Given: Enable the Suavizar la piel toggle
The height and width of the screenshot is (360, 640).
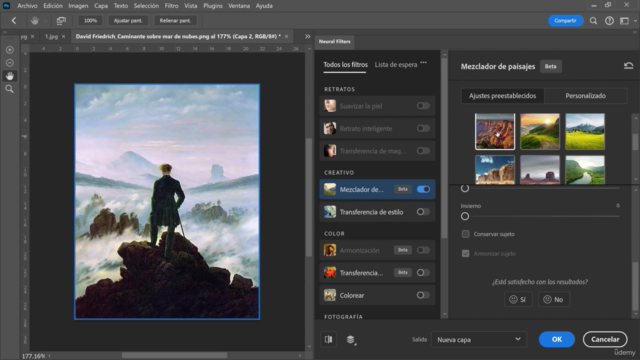Looking at the screenshot, I should coord(423,106).
